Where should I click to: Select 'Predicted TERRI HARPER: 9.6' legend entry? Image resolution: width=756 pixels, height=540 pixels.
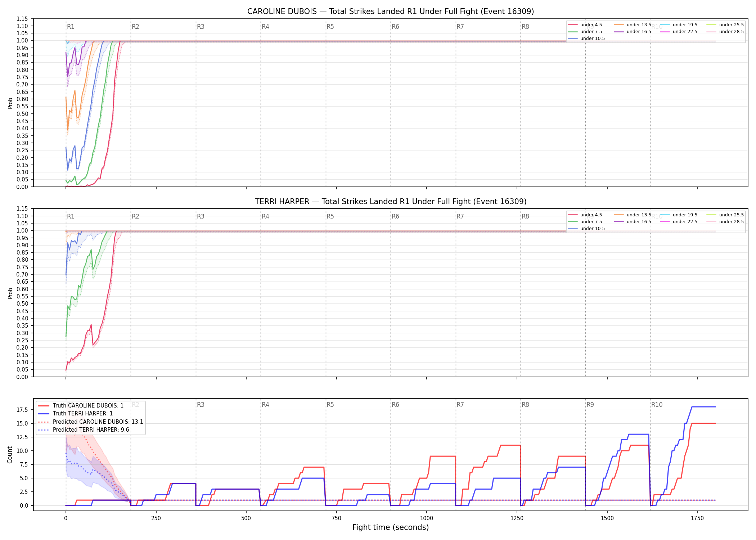91,430
